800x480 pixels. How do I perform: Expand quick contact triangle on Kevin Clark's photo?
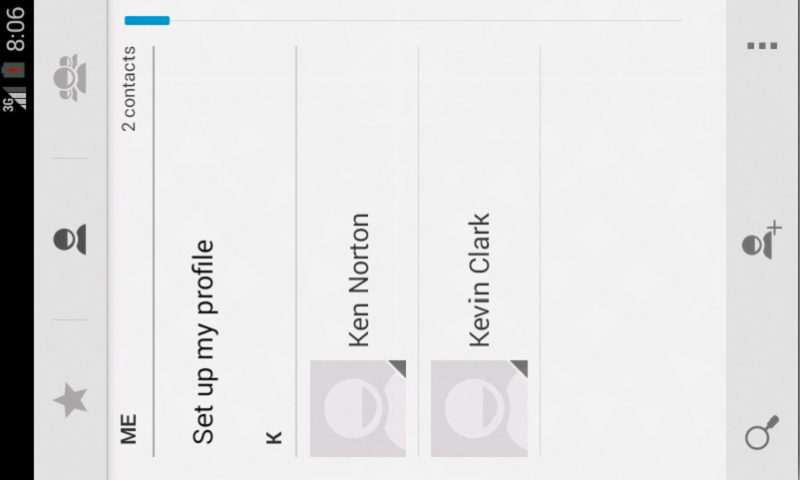[x=519, y=368]
